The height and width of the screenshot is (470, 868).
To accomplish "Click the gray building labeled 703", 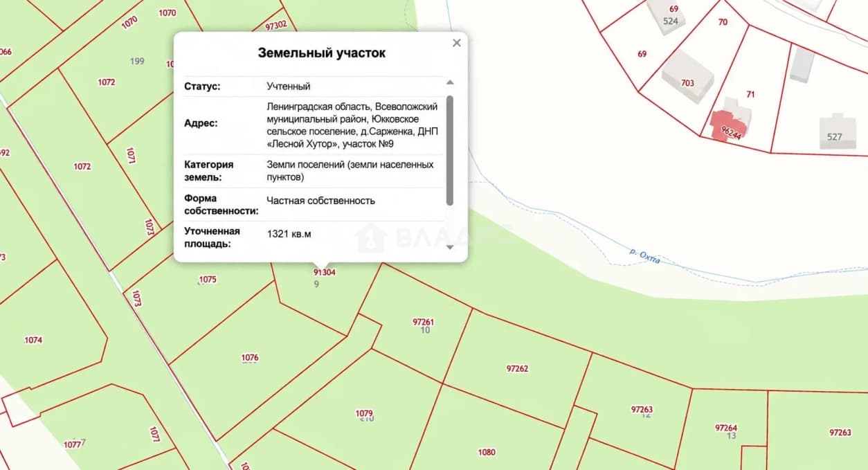I will click(x=687, y=78).
